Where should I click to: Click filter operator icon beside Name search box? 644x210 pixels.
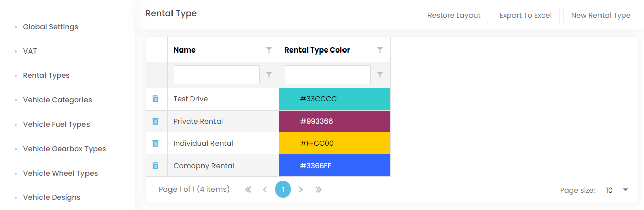[x=269, y=75]
